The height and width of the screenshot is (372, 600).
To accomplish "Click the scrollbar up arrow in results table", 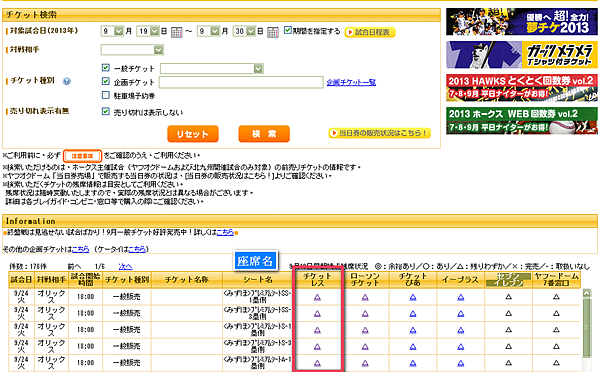I will point(587,293).
